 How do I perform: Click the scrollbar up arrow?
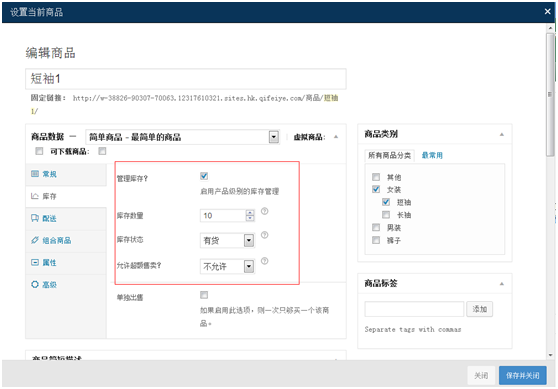(551, 28)
